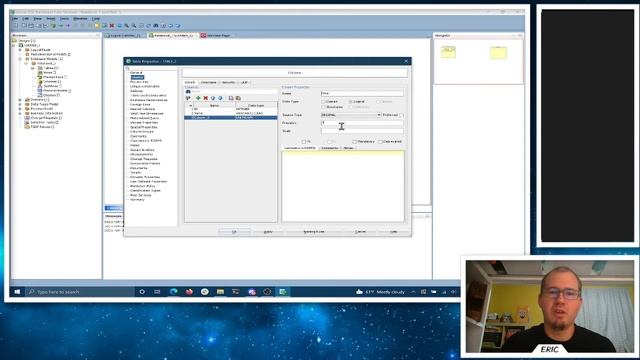The image size is (640, 360).
Task: Switch to the UDP tab in dialog
Action: click(x=244, y=82)
